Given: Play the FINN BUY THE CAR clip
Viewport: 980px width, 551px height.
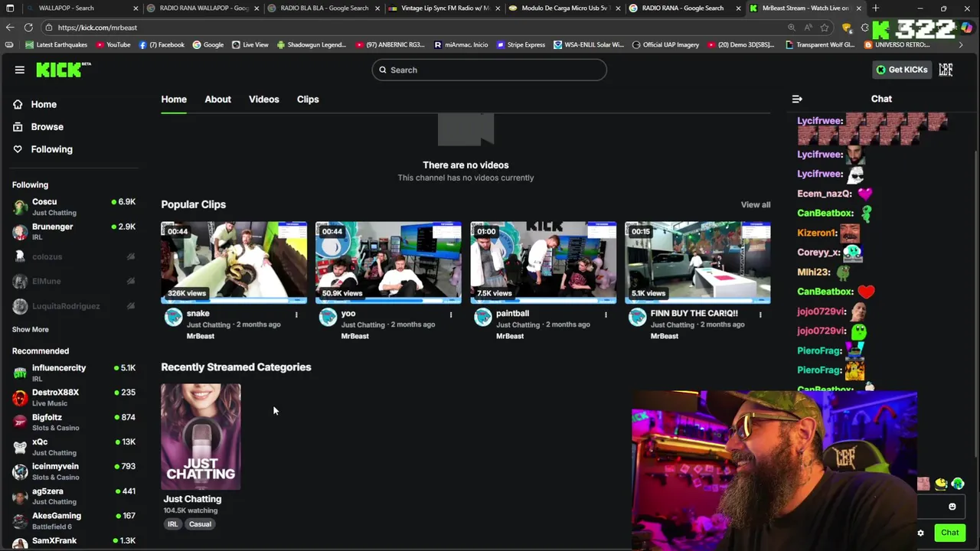Looking at the screenshot, I should click(x=697, y=262).
